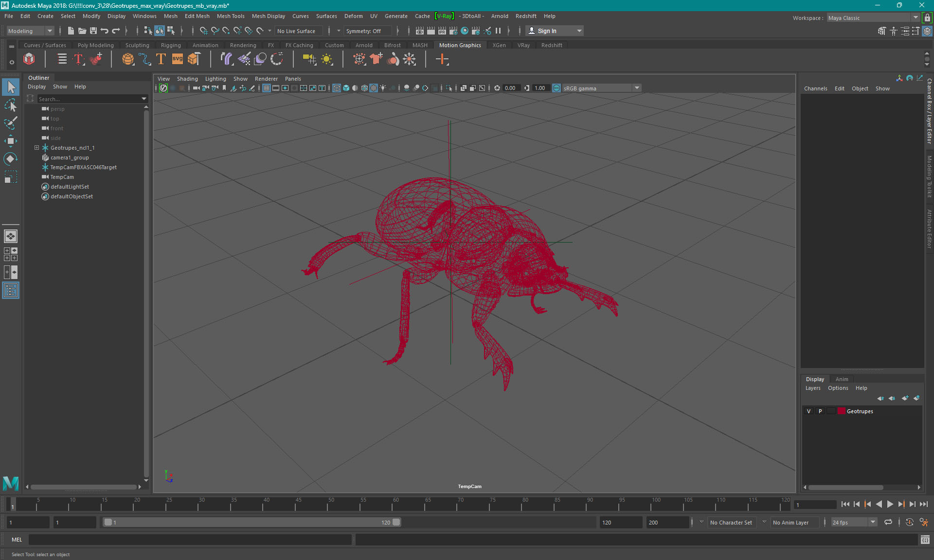Select TempCamFBXASC046Target in Outliner
This screenshot has height=560, width=934.
tap(84, 167)
